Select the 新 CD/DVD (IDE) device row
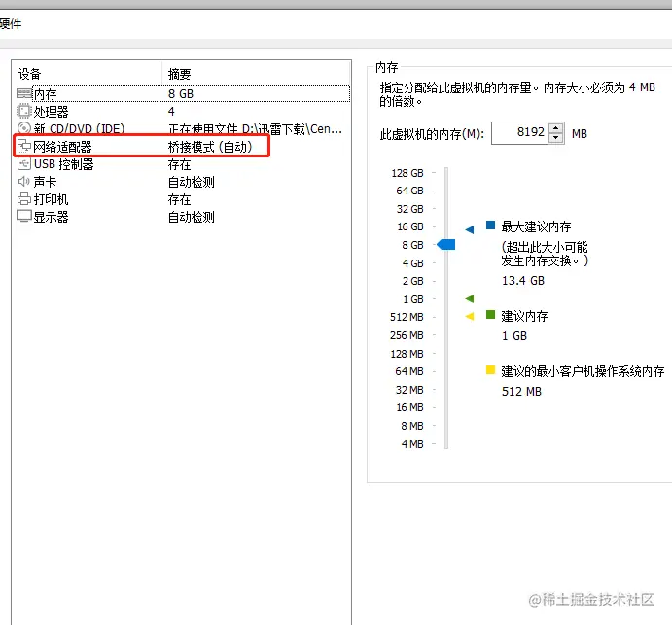Screen dimensions: 672x625 (x=183, y=128)
